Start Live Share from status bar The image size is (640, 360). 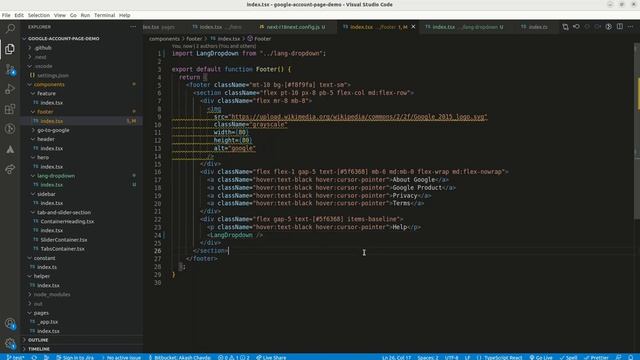click(x=271, y=357)
